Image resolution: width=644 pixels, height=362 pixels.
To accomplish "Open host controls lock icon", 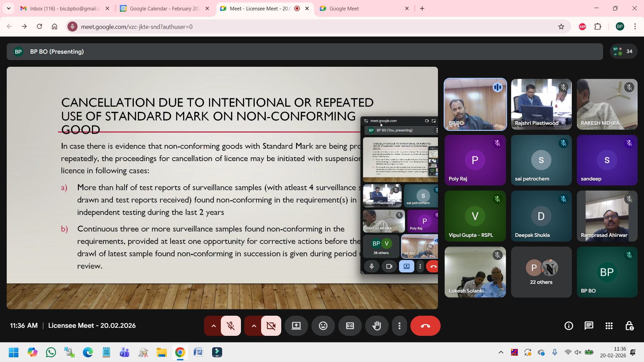I will (629, 326).
